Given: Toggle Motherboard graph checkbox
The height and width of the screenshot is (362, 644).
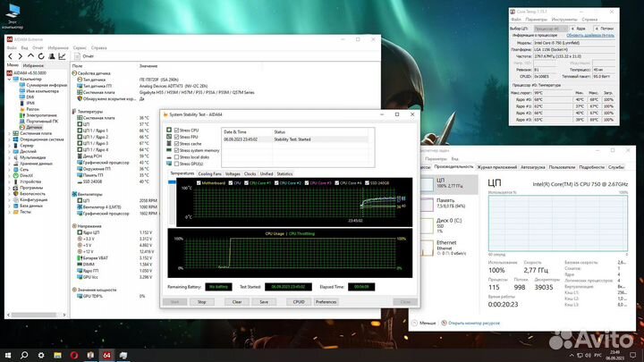Looking at the screenshot, I should (x=199, y=183).
